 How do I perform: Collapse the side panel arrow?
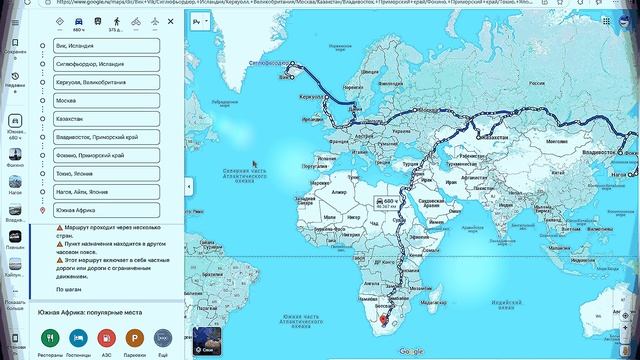(x=189, y=187)
